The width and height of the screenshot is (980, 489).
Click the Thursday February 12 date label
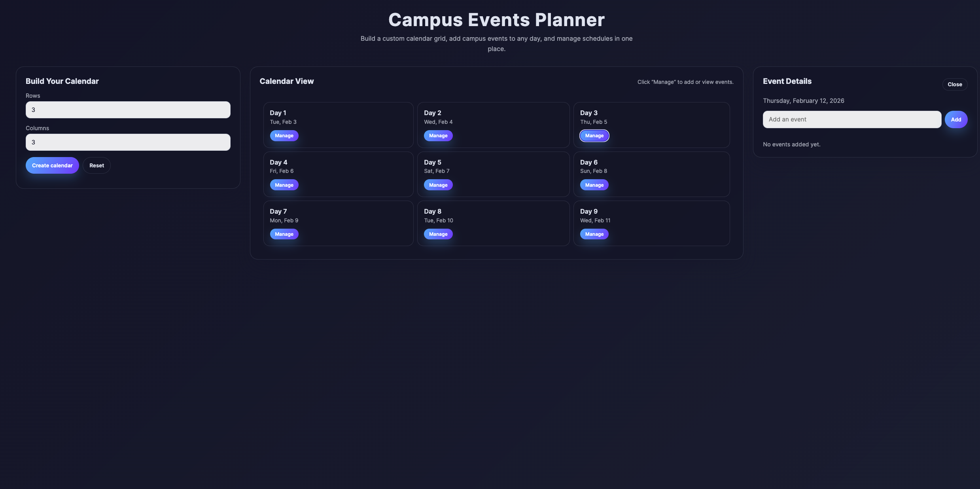tap(803, 100)
